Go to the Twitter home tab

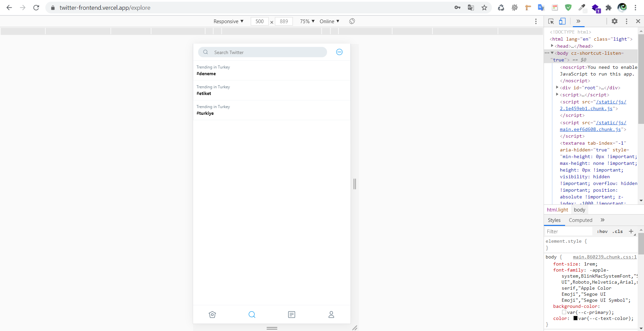pos(212,315)
